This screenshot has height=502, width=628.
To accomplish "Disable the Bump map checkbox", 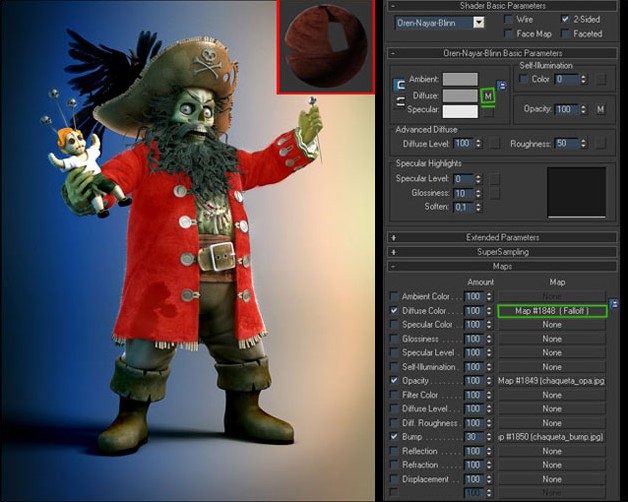I will click(x=394, y=437).
